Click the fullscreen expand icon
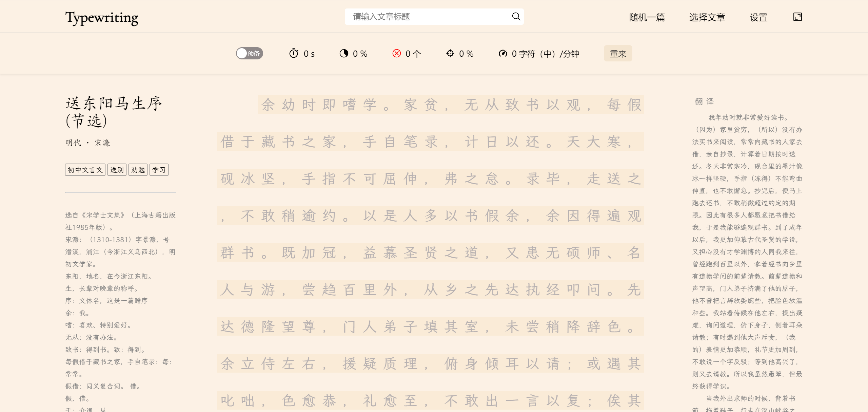Screen dimensions: 868x412 tap(797, 17)
